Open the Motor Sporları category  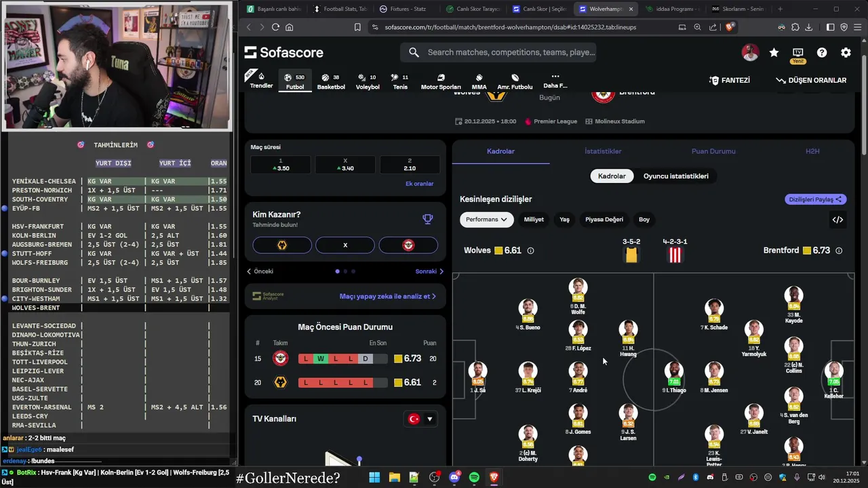(441, 81)
